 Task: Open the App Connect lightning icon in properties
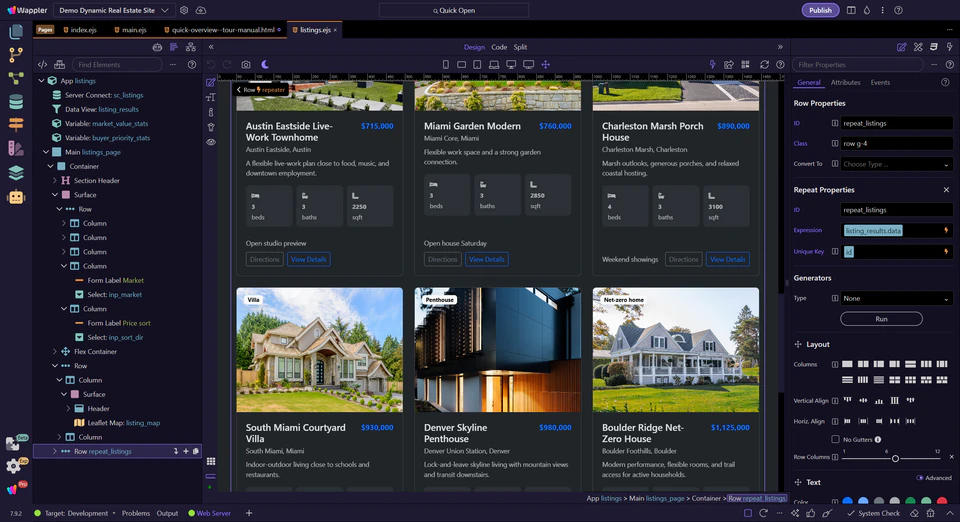click(x=950, y=47)
